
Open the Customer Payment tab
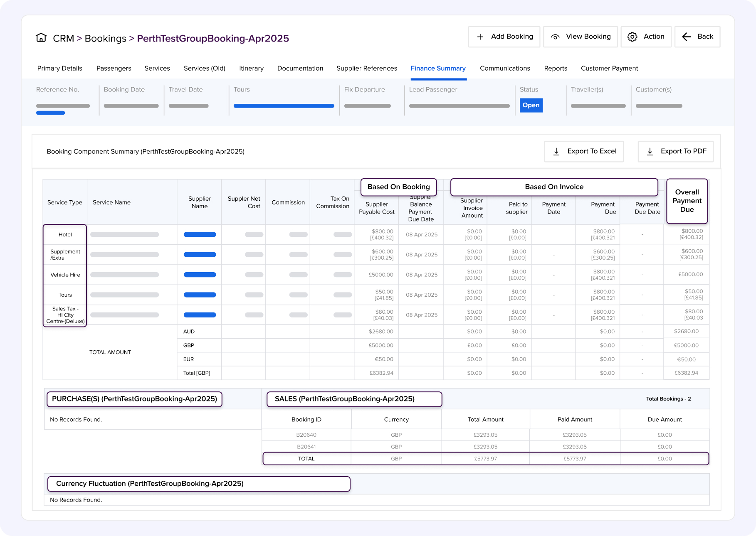[x=610, y=68]
